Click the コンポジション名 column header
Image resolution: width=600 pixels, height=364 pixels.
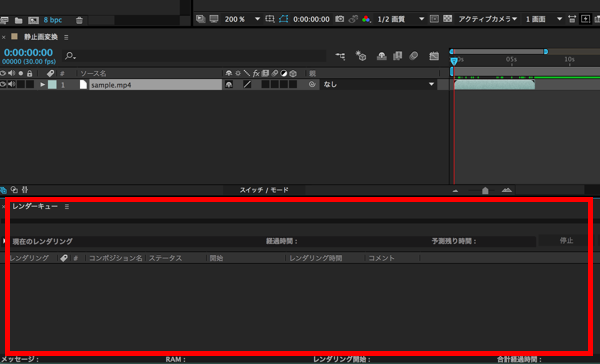116,258
